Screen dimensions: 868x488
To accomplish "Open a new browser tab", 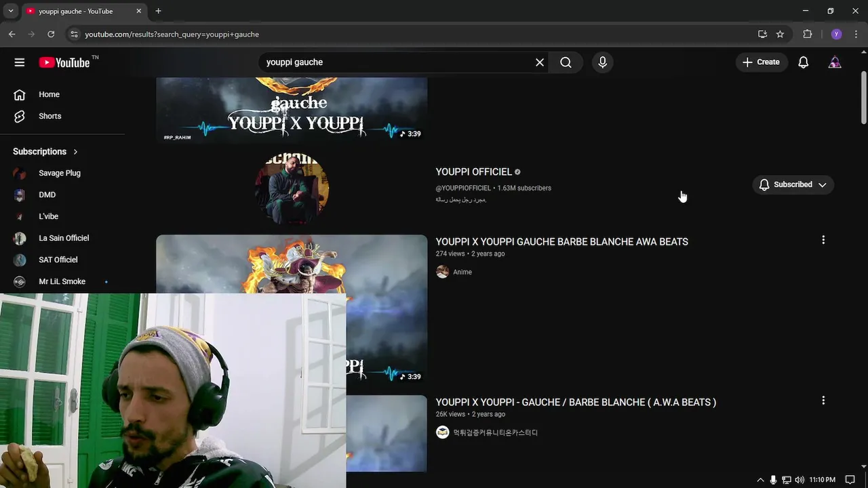I will coord(158,11).
